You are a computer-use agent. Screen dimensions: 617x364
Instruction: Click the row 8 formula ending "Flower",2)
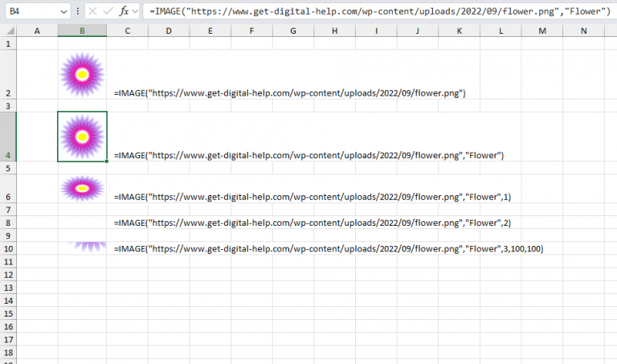click(313, 223)
